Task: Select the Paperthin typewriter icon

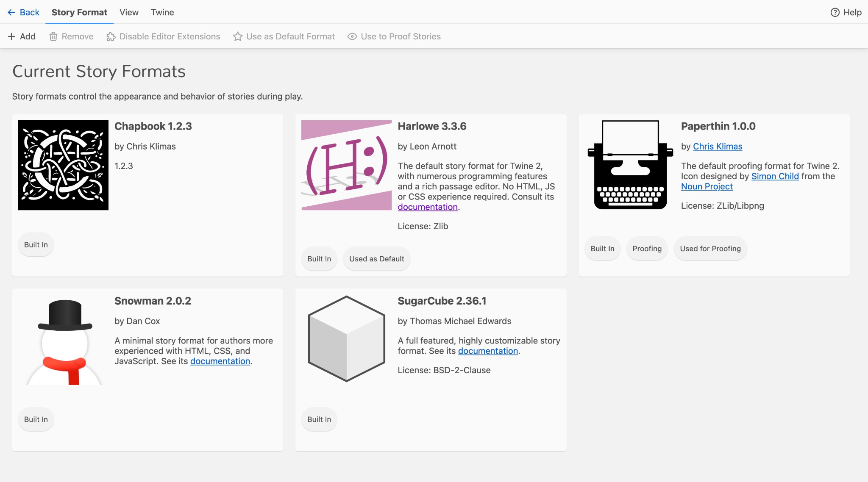Action: (x=630, y=165)
